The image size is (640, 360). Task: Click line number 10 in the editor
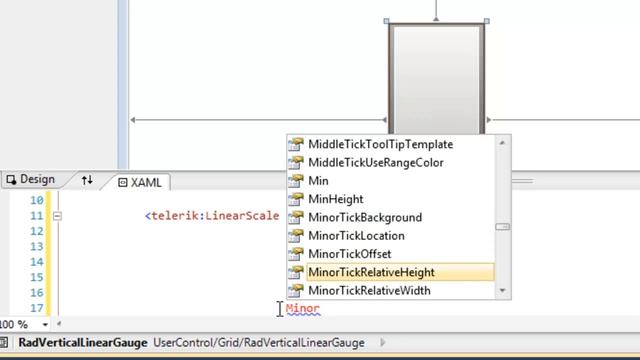tap(37, 200)
